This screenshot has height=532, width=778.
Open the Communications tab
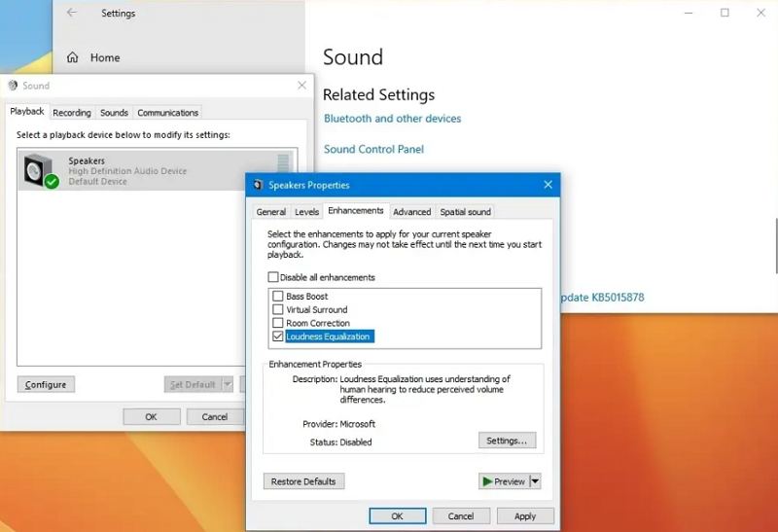pyautogui.click(x=167, y=113)
